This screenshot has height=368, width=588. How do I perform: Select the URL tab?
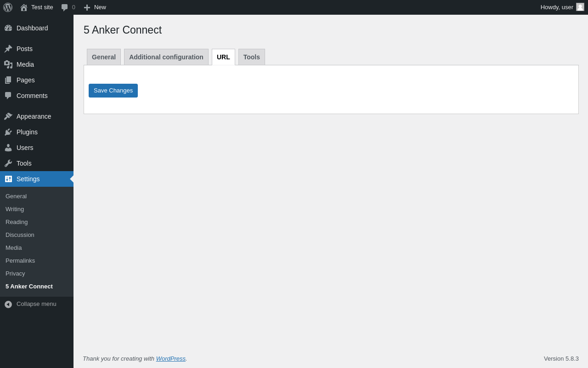[223, 57]
